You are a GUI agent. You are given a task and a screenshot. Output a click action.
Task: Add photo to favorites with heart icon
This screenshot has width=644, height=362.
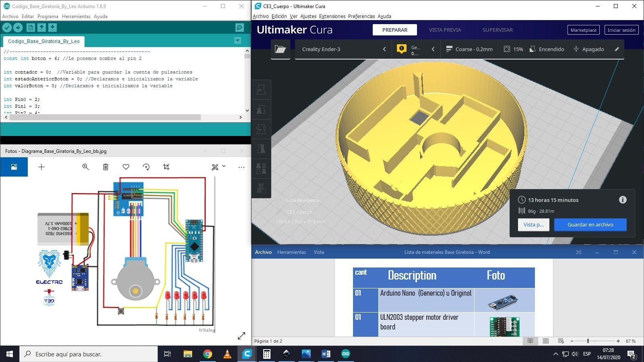pyautogui.click(x=126, y=167)
